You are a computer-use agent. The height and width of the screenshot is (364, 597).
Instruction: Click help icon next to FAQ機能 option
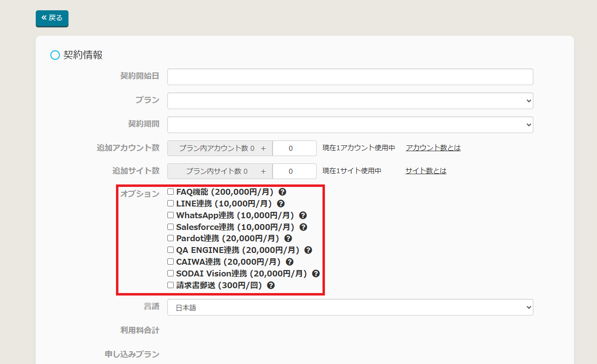(x=282, y=192)
